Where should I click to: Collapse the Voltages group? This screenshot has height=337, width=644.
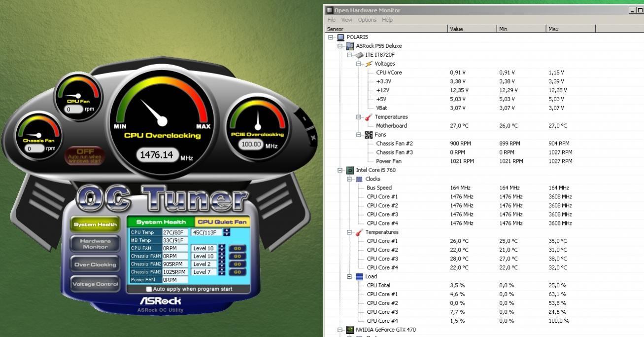(x=359, y=64)
